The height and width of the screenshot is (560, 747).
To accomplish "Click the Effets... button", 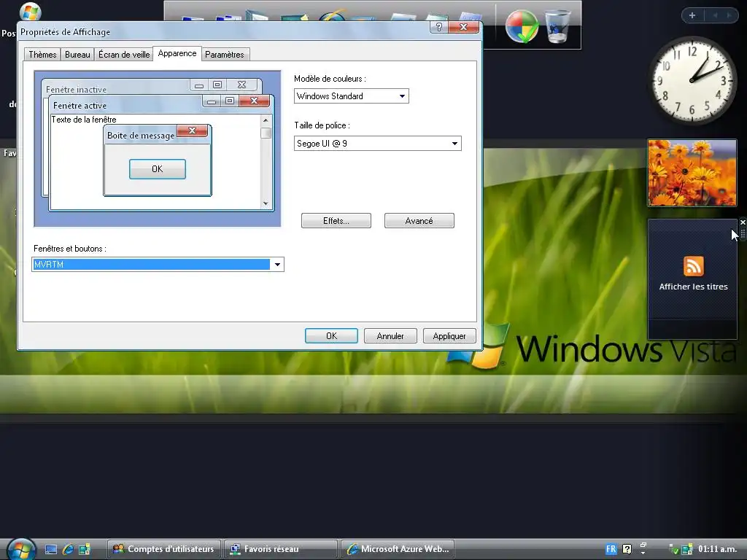I will 336,220.
